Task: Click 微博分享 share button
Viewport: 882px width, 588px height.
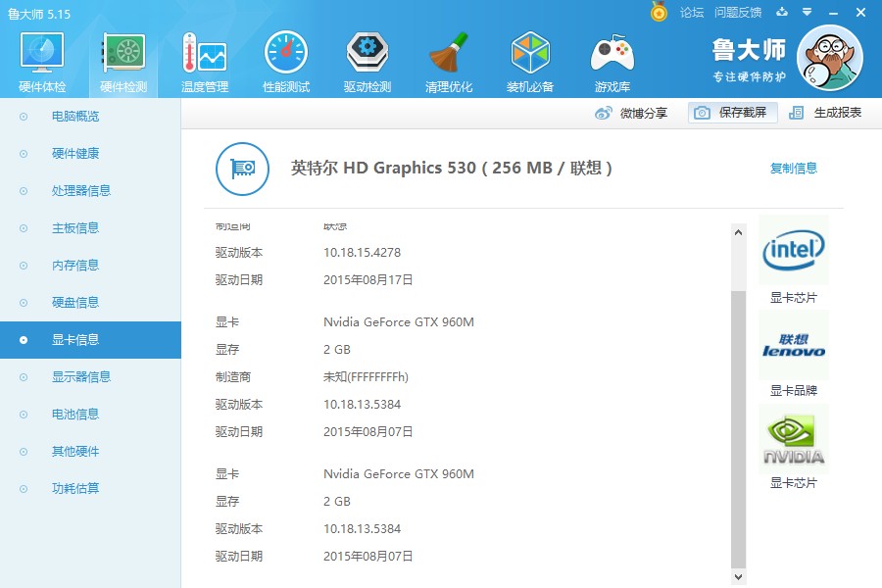Action: [630, 113]
